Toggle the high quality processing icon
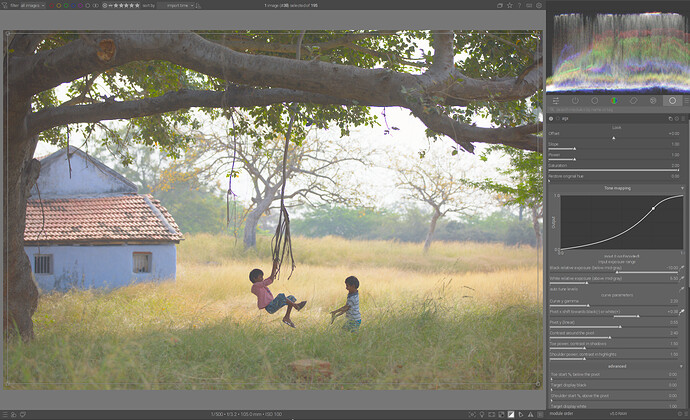The image size is (690, 420). (492, 414)
